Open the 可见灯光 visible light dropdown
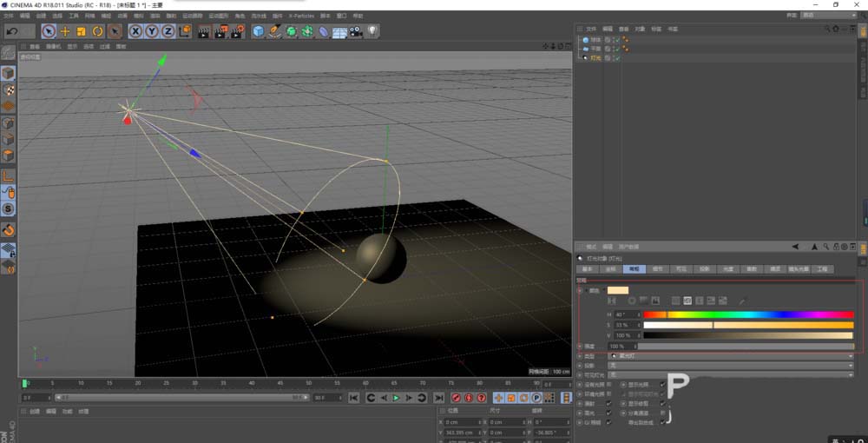The height and width of the screenshot is (443, 868). coord(731,374)
